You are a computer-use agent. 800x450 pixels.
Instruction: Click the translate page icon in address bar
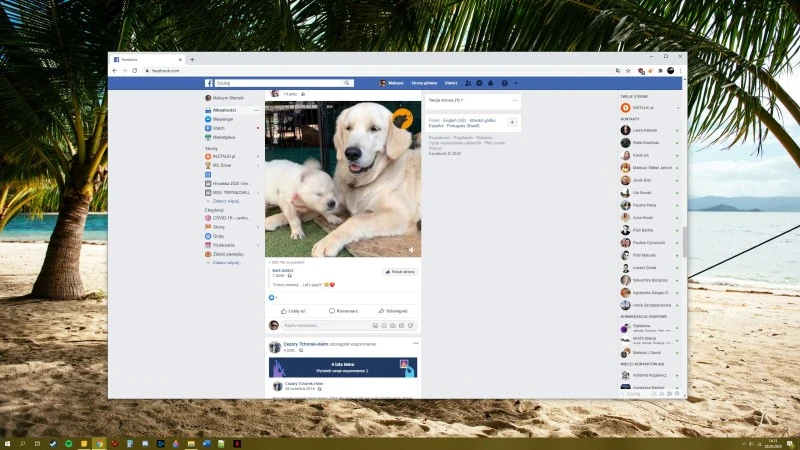tap(618, 70)
